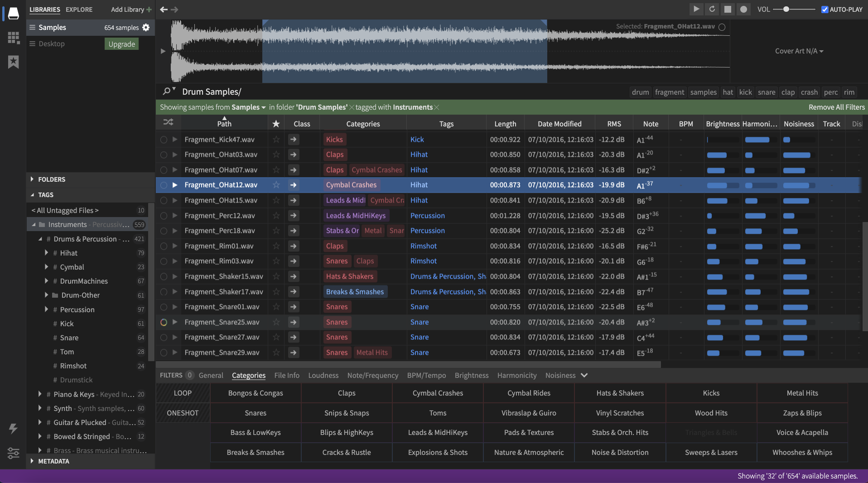Viewport: 868px width, 483px height.
Task: Expand the Hihat tag tree item
Action: (46, 253)
